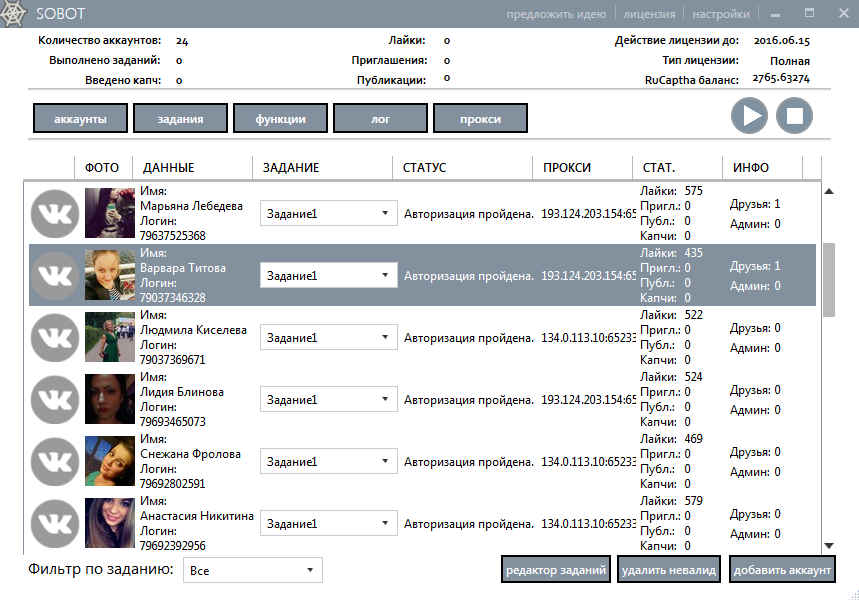
Task: Click the добавить аккаунт button
Action: click(x=781, y=570)
